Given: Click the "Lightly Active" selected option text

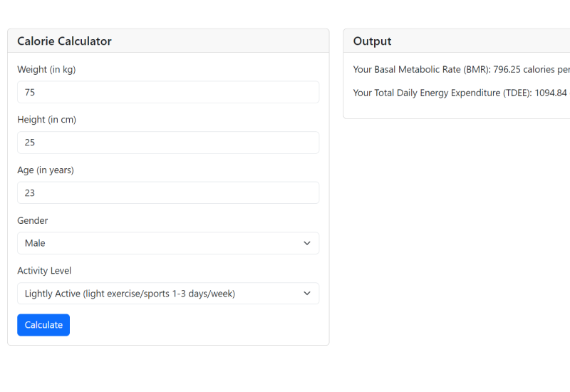Looking at the screenshot, I should point(130,294).
